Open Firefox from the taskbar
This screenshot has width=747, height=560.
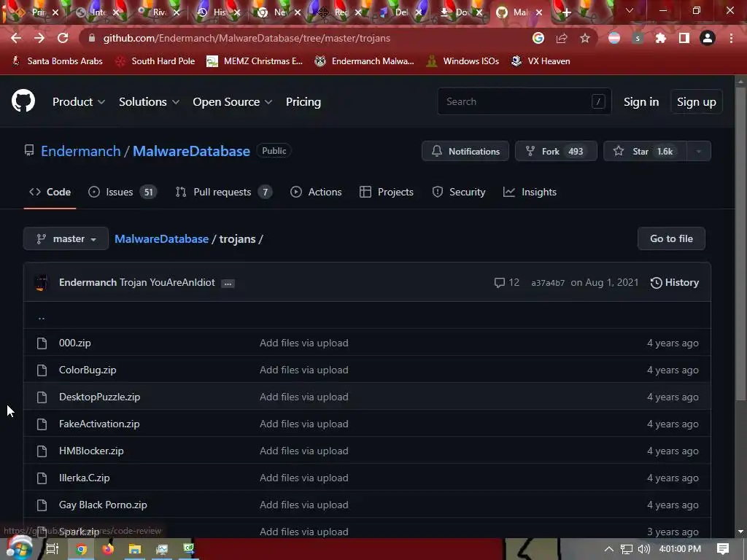click(108, 549)
